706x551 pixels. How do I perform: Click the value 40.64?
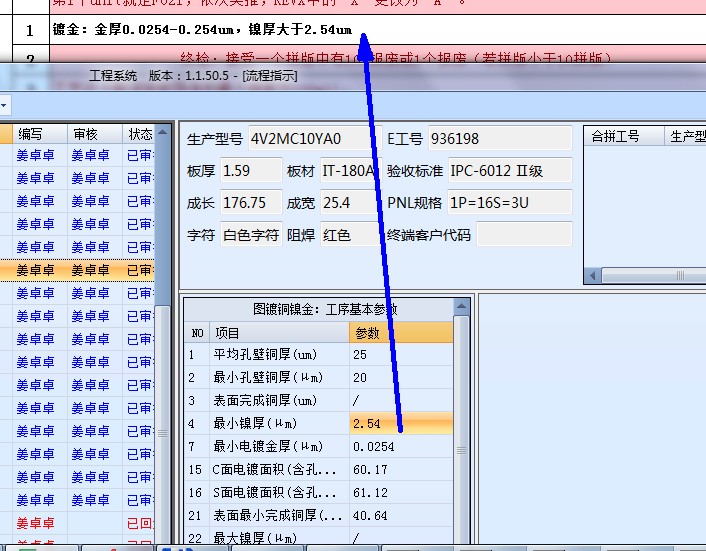[401, 515]
